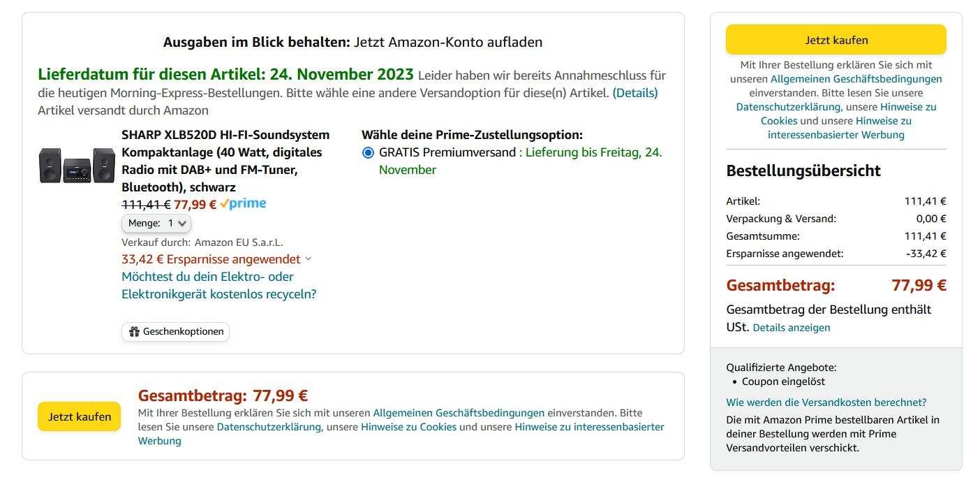Screen dimensions: 980x487
Task: Click Details anzeigen link for USt
Action: (x=792, y=328)
